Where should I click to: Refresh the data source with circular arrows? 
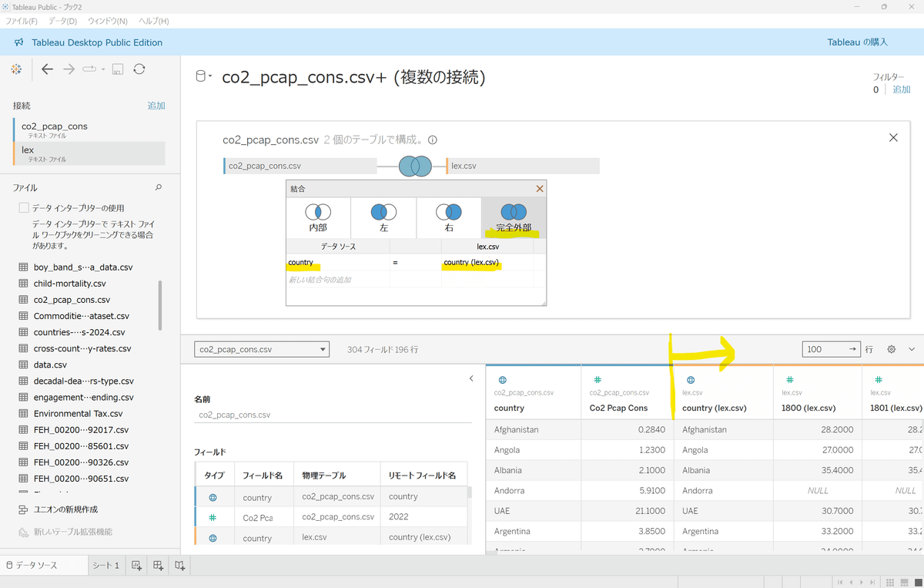pyautogui.click(x=139, y=69)
